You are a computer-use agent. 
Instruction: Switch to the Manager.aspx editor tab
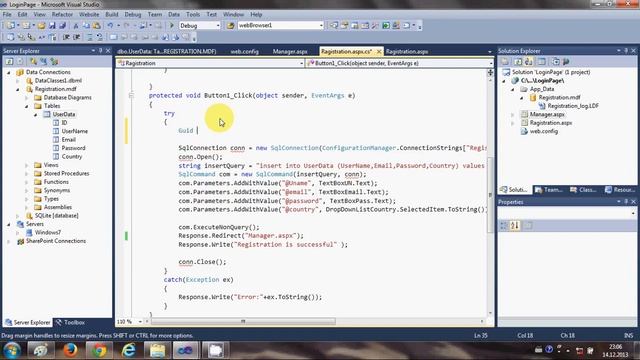tap(290, 51)
